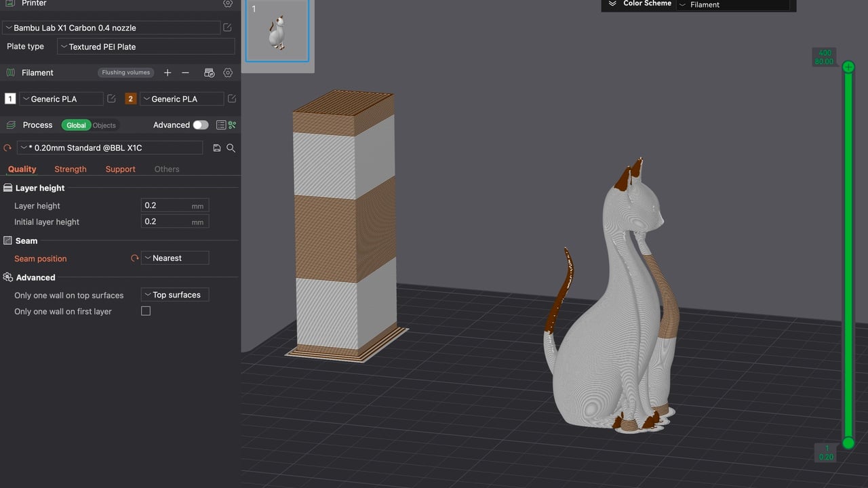
Task: Open the Support tab
Action: pos(120,169)
